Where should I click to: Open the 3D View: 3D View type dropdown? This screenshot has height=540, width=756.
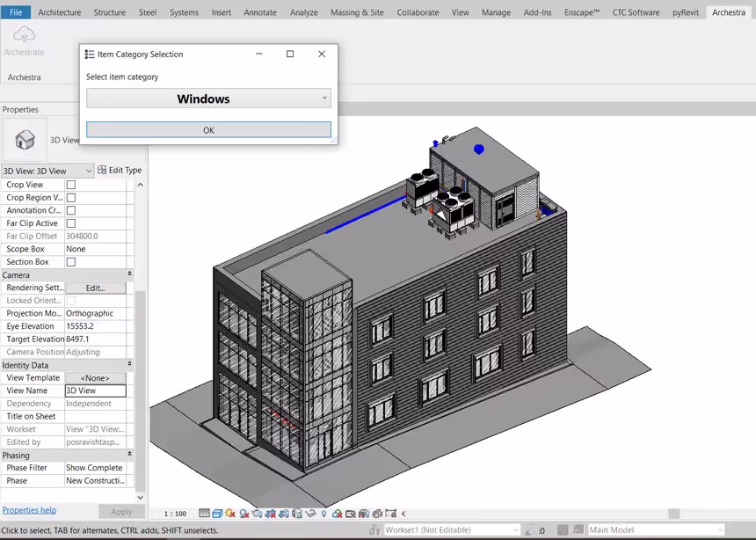point(47,171)
